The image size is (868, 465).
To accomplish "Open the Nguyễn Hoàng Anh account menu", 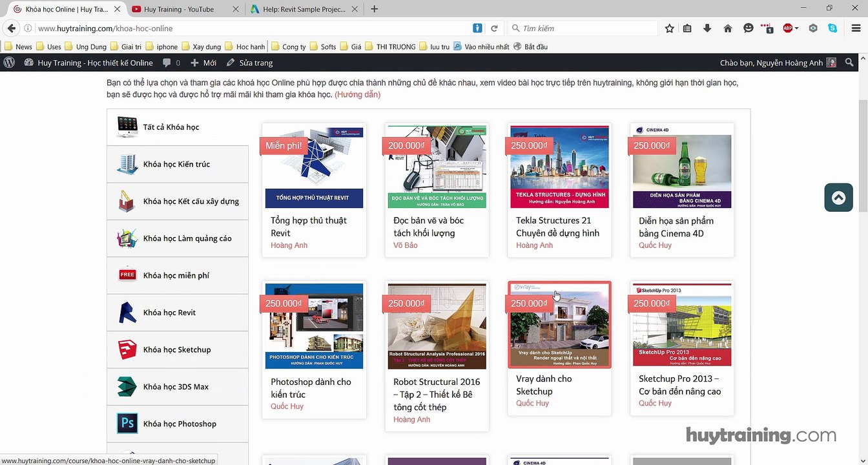I will click(778, 63).
